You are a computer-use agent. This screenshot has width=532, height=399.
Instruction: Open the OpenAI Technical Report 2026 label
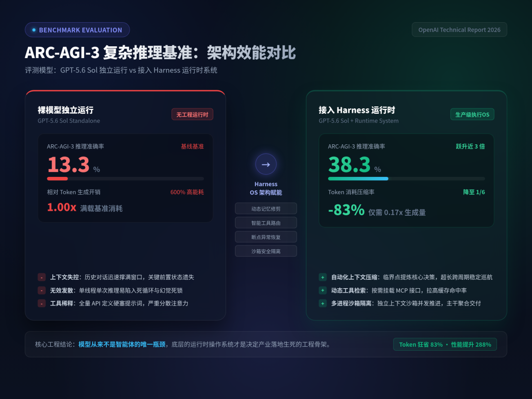coord(460,30)
